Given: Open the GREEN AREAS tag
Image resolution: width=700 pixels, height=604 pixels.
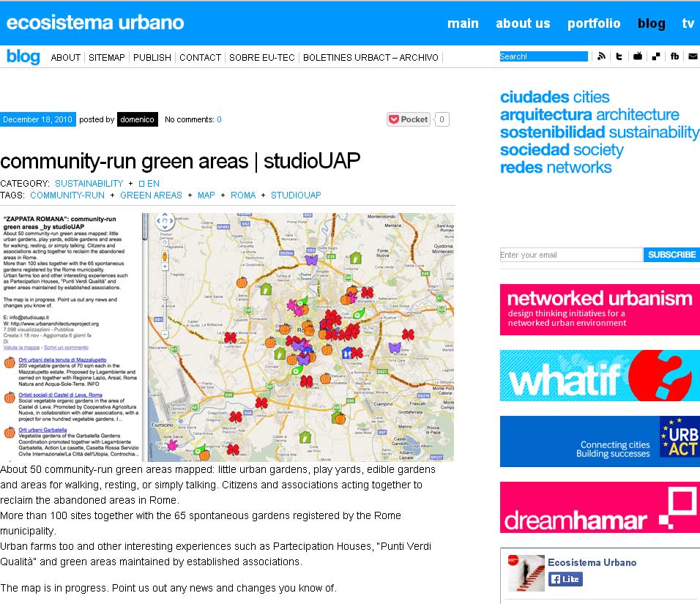Looking at the screenshot, I should click(x=151, y=195).
